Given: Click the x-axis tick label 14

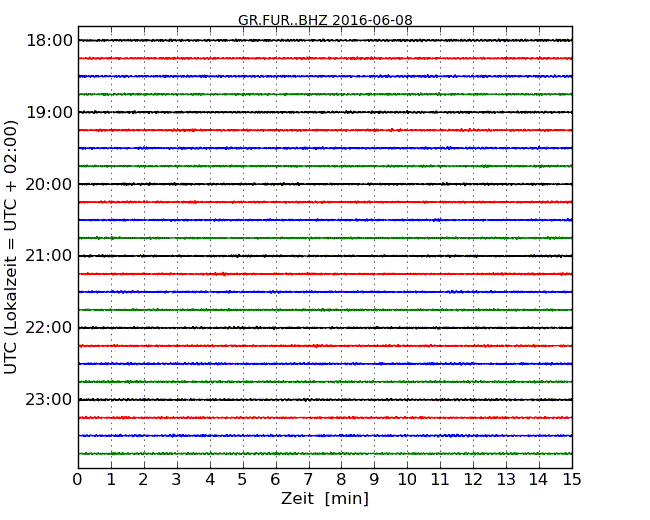Looking at the screenshot, I should click(538, 479).
